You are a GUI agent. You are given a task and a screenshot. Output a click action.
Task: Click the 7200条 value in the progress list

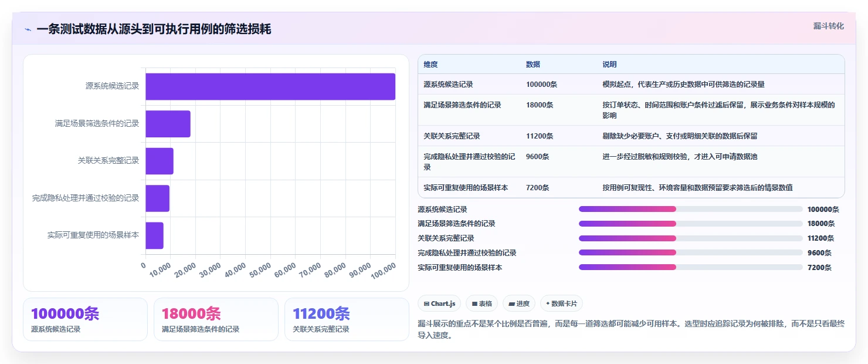tap(819, 267)
